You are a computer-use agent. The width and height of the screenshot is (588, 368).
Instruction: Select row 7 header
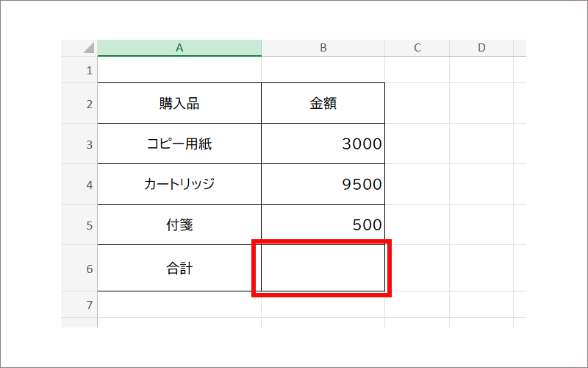[89, 305]
